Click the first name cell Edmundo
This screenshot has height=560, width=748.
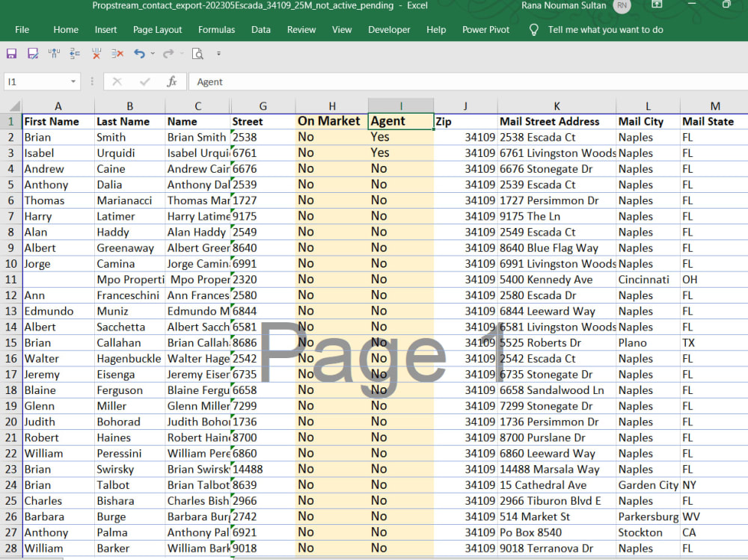tap(58, 311)
